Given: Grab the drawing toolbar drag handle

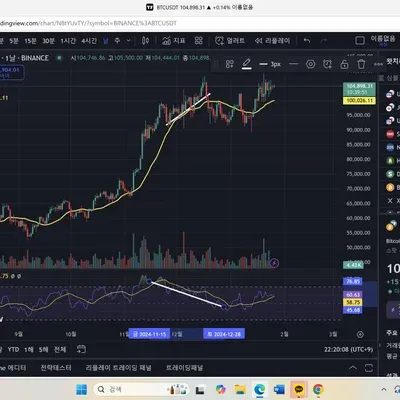Looking at the screenshot, I should pos(216,64).
